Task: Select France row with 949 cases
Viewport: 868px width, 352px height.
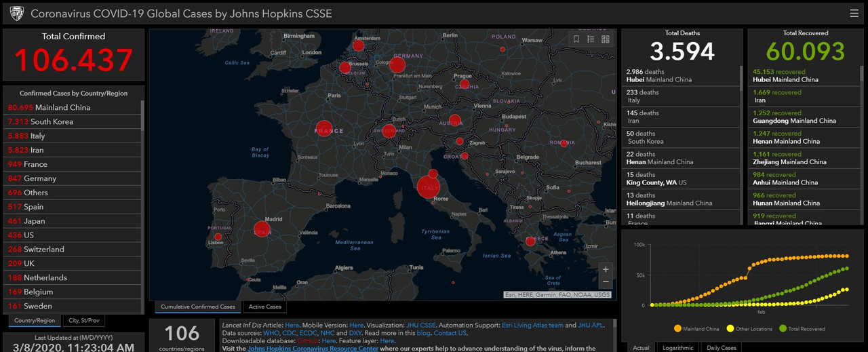Action: pos(73,164)
